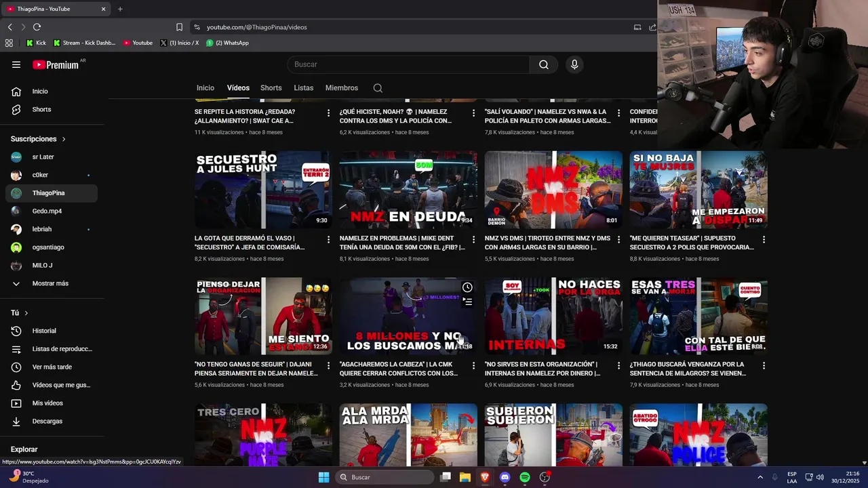Viewport: 868px width, 488px height.
Task: Switch to the Inicio channel tab
Action: [x=205, y=88]
